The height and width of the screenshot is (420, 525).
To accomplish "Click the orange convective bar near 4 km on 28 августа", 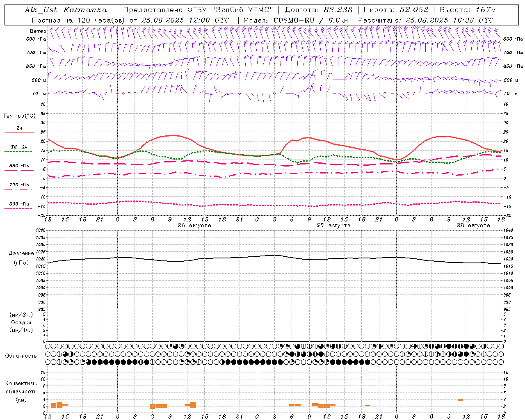I will [460, 400].
